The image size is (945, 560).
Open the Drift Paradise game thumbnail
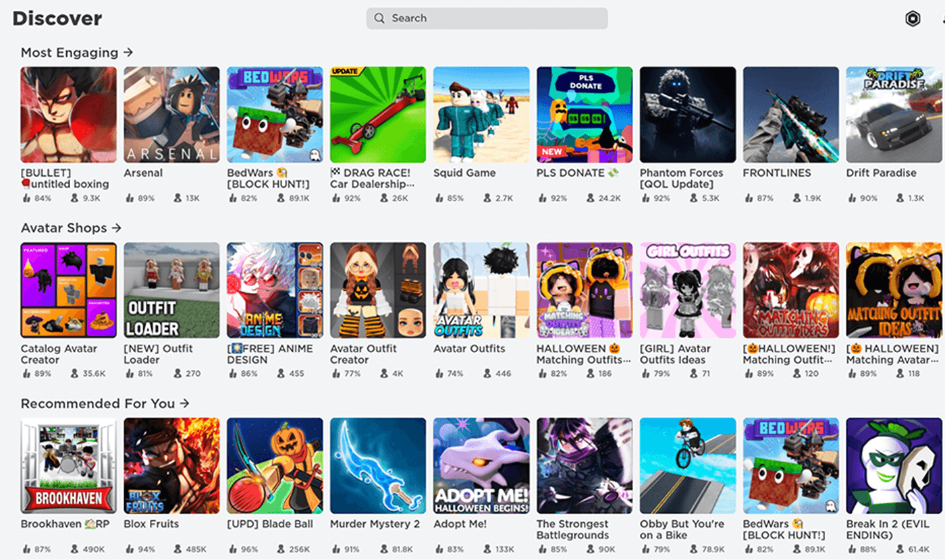[894, 115]
